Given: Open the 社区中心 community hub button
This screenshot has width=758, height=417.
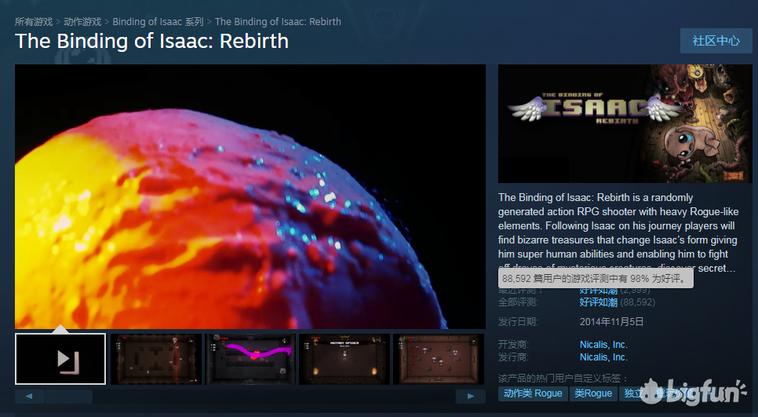Looking at the screenshot, I should pyautogui.click(x=716, y=41).
